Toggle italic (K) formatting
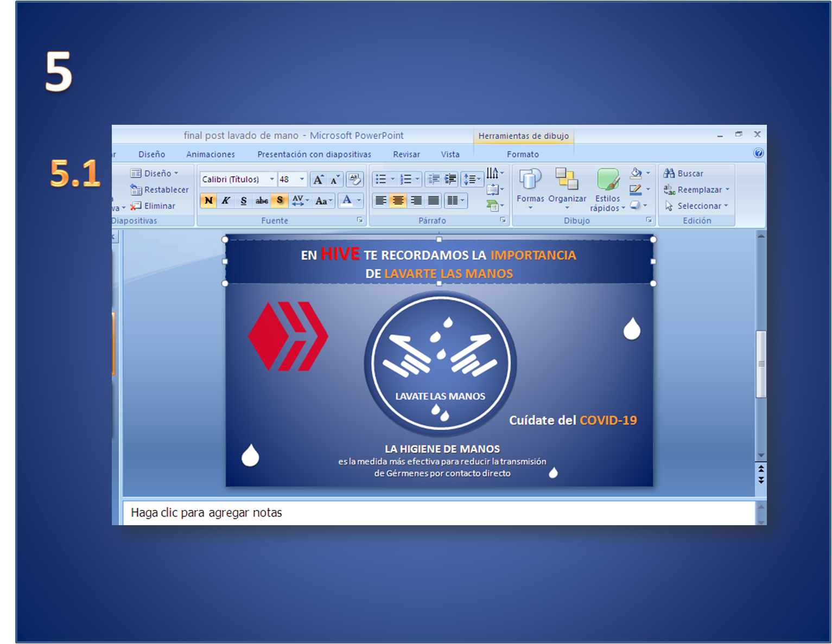The height and width of the screenshot is (644, 832). 226,201
